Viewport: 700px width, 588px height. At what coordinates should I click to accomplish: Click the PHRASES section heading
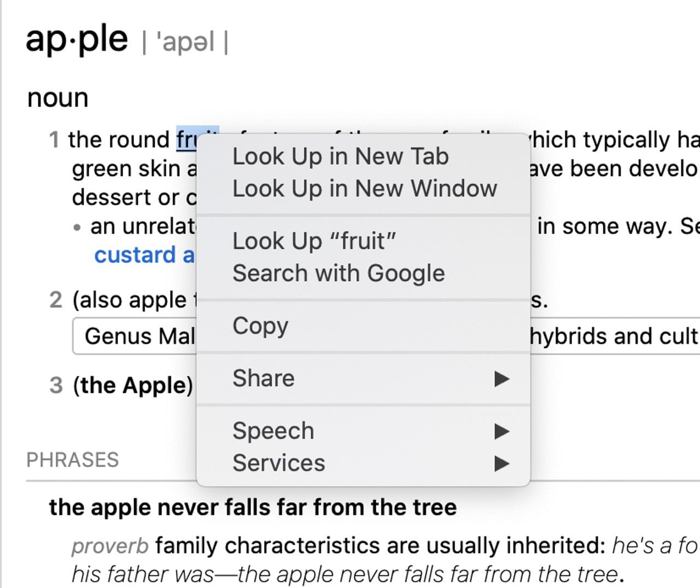tap(72, 460)
